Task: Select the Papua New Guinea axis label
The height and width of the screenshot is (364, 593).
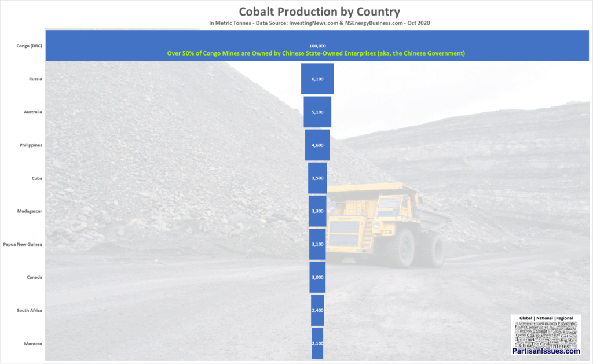Action: point(23,245)
